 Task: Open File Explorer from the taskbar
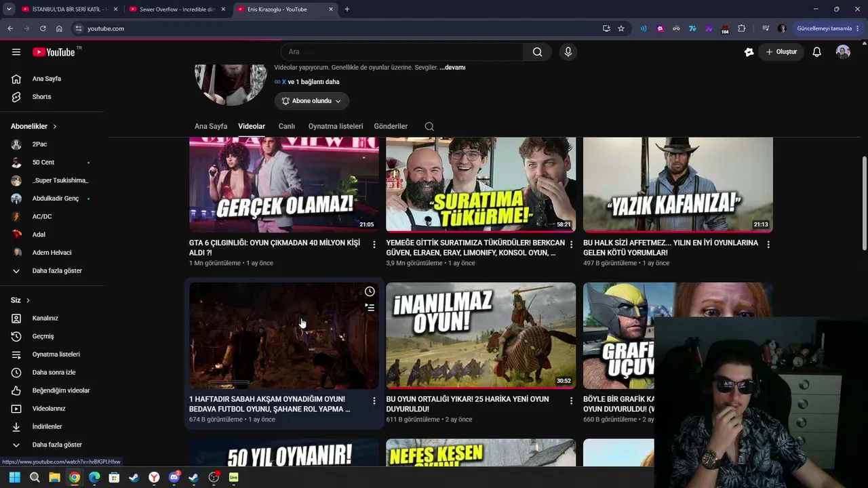54,477
